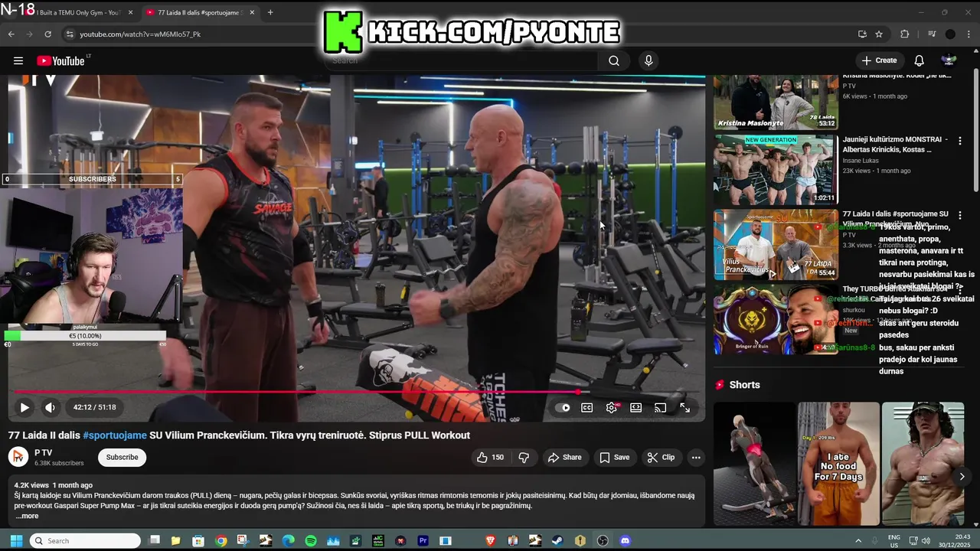Open the Create button menu
980x551 pixels.
click(879, 60)
